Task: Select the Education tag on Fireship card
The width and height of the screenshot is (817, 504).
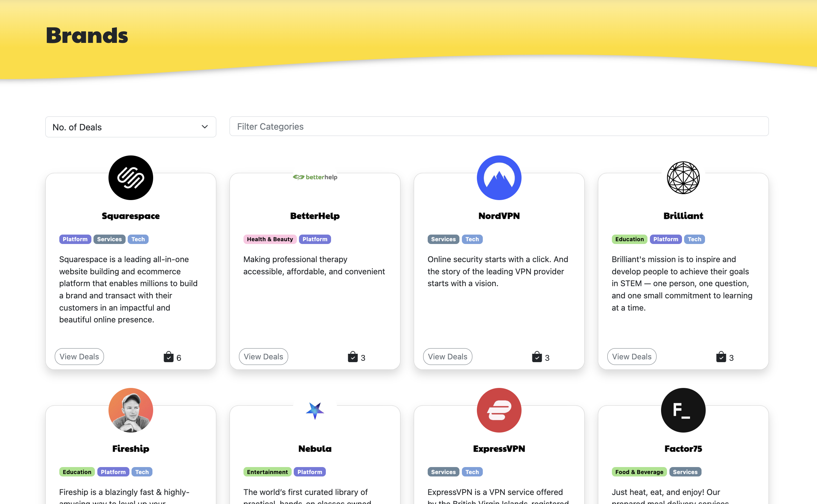Action: 77,472
